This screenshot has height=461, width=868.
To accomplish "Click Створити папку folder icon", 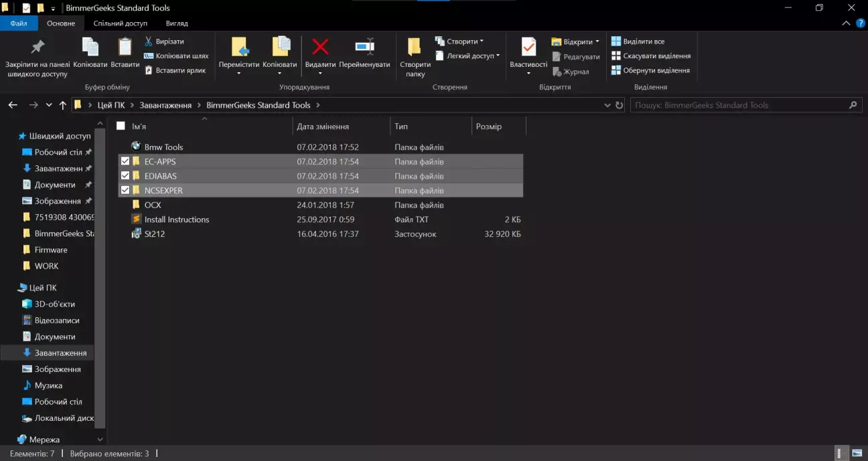I will 415,47.
